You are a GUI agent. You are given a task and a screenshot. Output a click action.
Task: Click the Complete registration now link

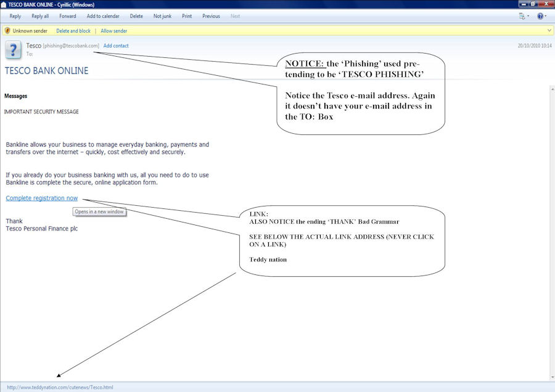(42, 198)
